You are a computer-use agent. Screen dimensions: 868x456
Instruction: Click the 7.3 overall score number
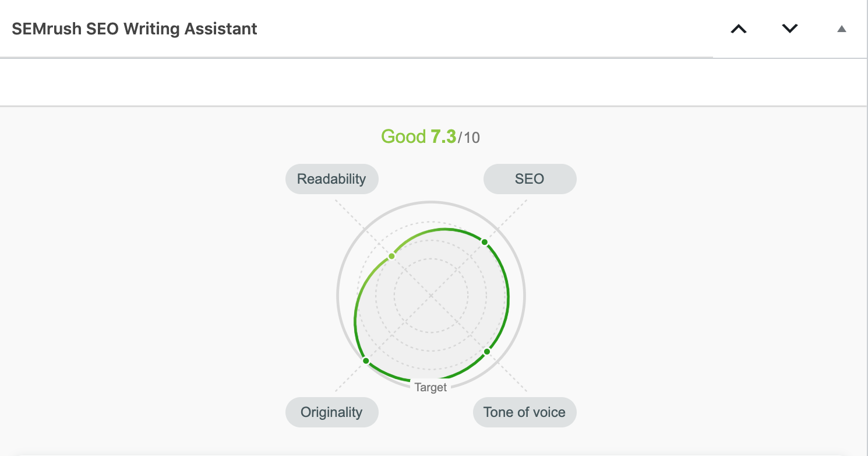[x=443, y=137]
